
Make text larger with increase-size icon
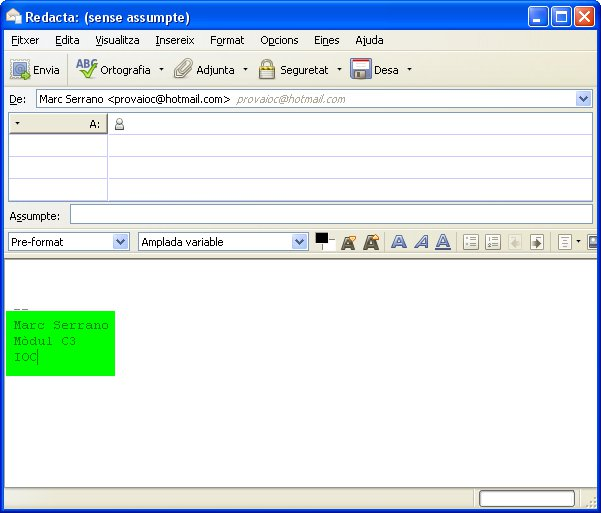coord(371,242)
